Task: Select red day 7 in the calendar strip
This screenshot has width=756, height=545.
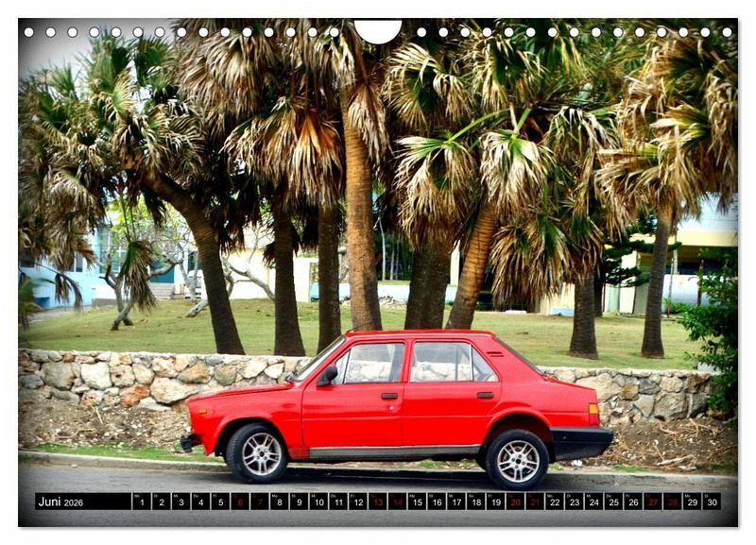Action: pos(259,502)
